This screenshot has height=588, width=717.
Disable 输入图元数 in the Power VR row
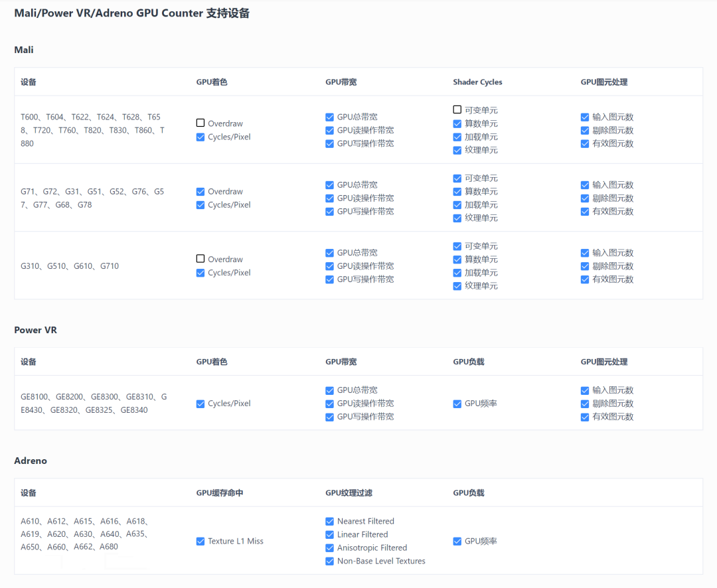[585, 390]
